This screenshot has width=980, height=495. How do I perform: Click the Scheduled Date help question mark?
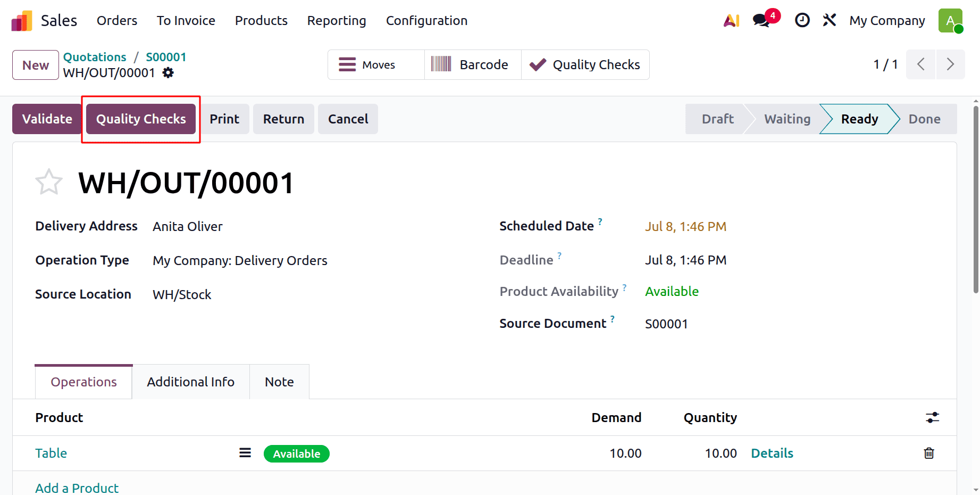click(x=600, y=221)
